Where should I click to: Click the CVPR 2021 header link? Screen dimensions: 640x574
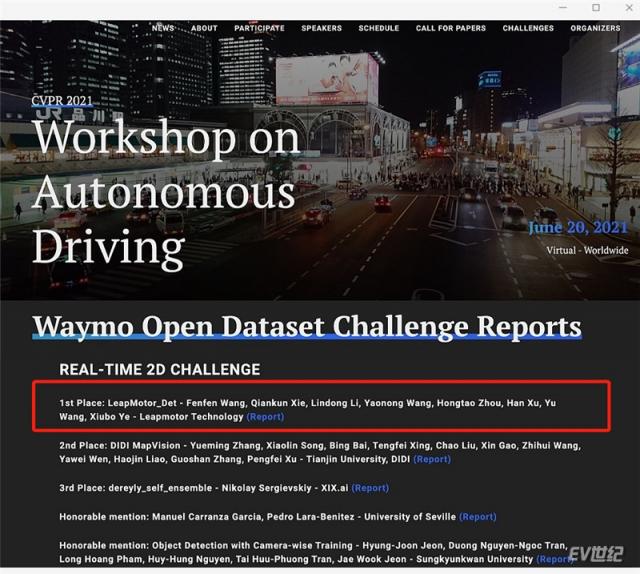[62, 100]
